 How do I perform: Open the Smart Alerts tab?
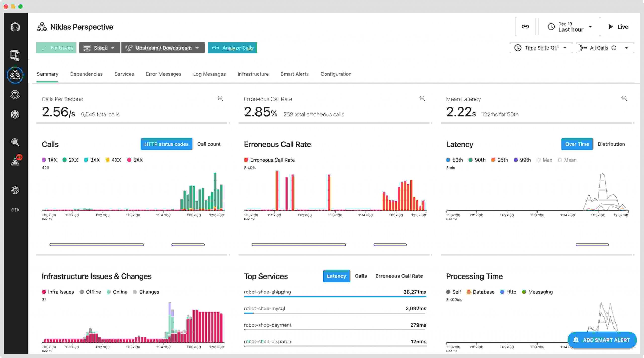tap(295, 74)
